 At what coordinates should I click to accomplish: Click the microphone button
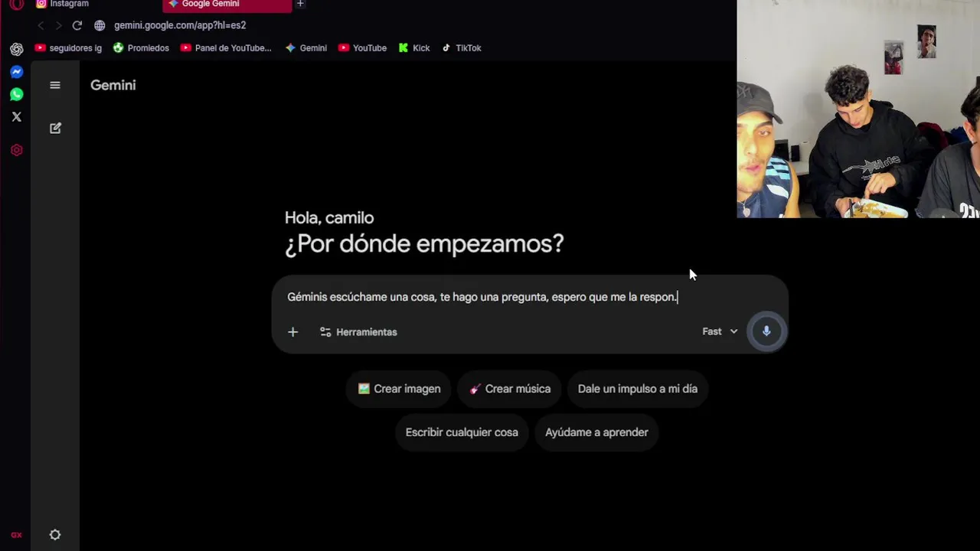tap(766, 331)
